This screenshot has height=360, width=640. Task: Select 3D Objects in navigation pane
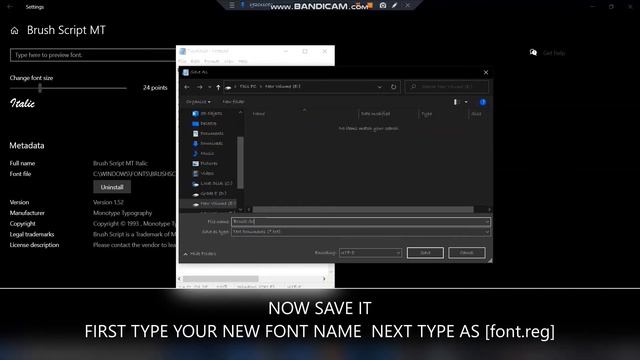click(x=207, y=113)
